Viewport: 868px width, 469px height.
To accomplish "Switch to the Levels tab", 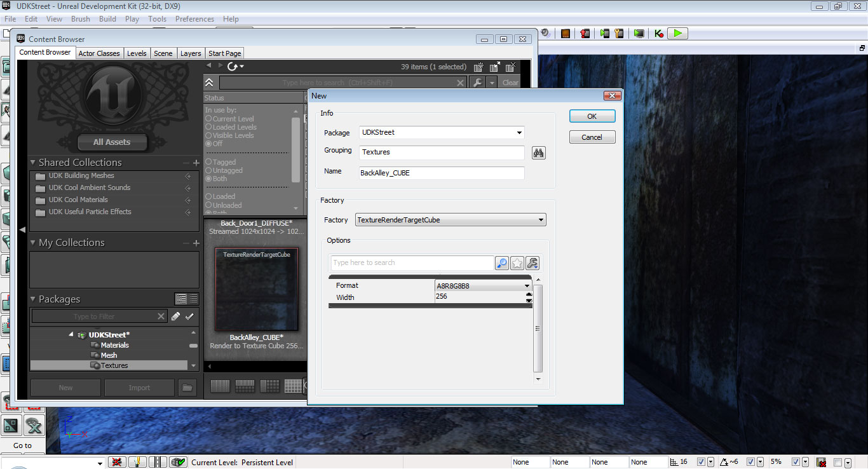I will 137,53.
